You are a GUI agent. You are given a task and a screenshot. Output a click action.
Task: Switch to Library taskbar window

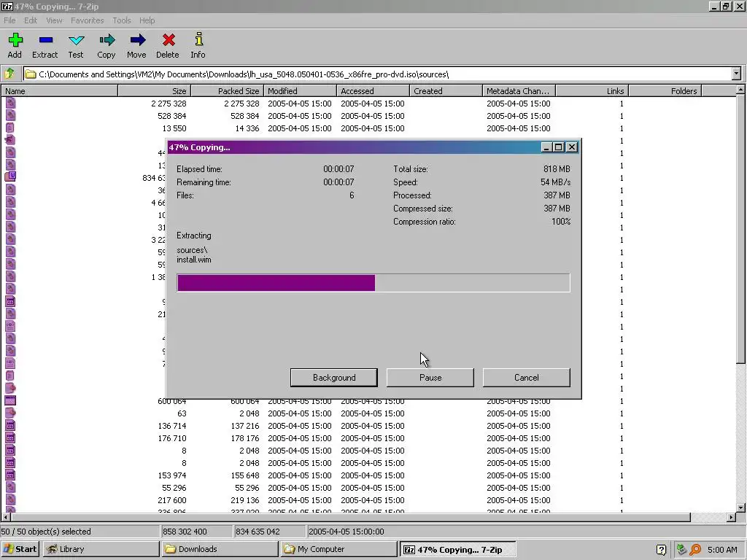[x=101, y=549]
